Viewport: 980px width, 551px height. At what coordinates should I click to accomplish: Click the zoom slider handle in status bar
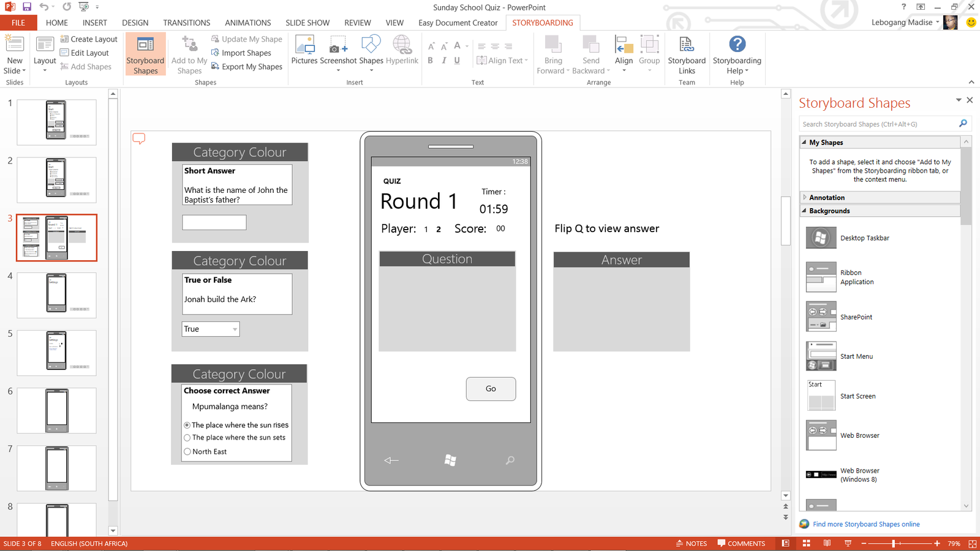click(894, 544)
